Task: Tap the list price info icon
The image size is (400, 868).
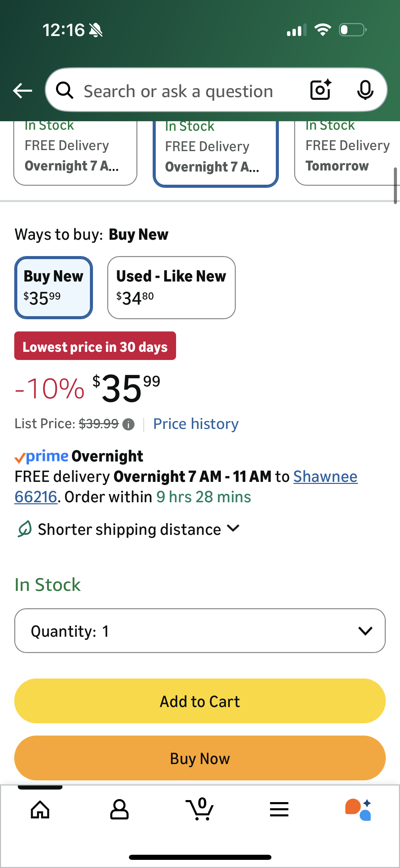Action: (x=128, y=424)
